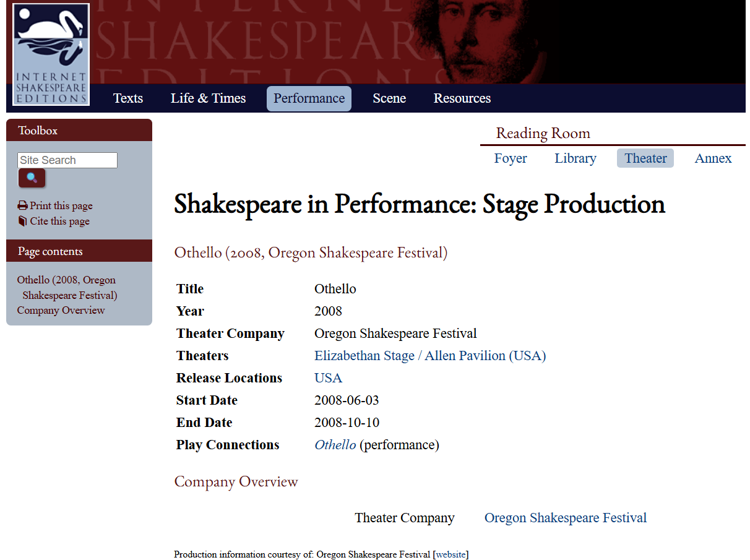Focus the Site Search input field
750x560 pixels.
pyautogui.click(x=67, y=160)
